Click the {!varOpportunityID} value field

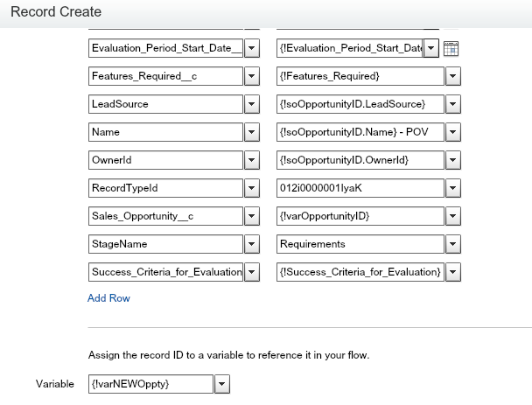tap(360, 216)
